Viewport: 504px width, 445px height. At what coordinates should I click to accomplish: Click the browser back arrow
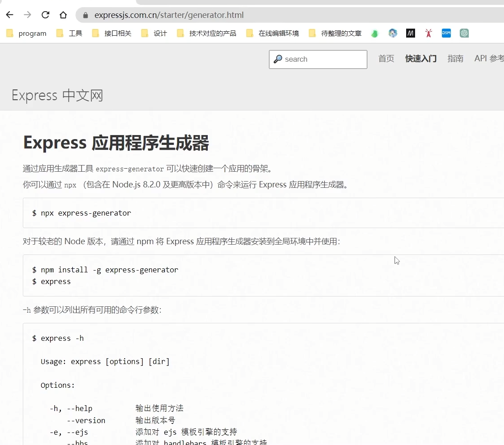pyautogui.click(x=10, y=15)
